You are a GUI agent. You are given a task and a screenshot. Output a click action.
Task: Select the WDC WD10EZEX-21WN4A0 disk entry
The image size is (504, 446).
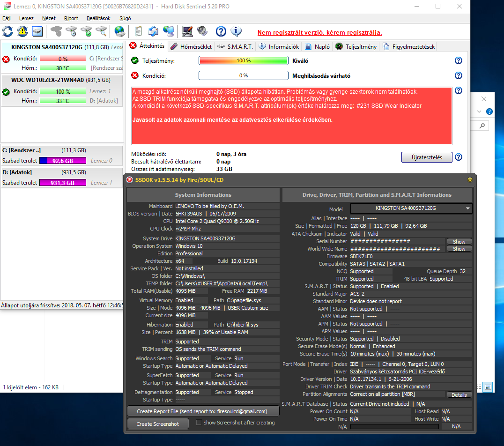[x=62, y=90]
